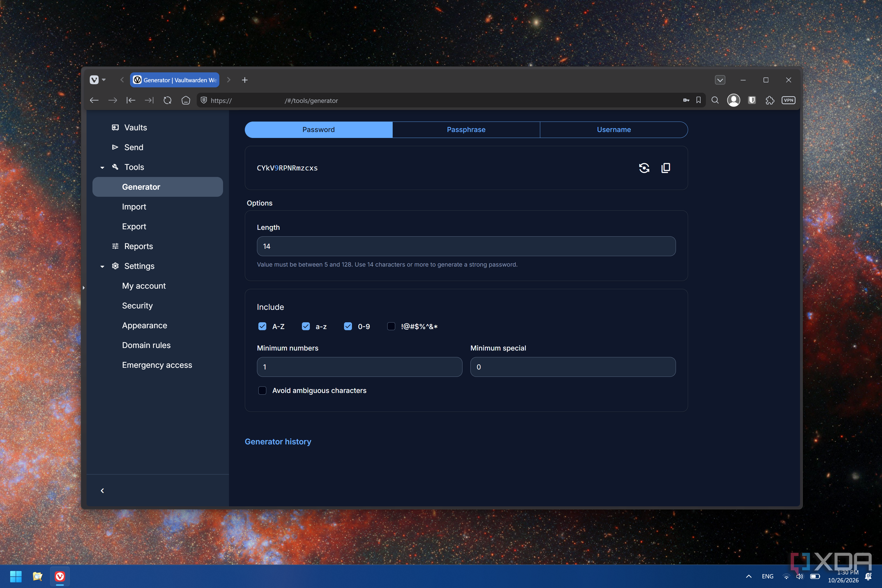Viewport: 882px width, 588px height.
Task: Open the Windows Start menu
Action: (x=16, y=576)
